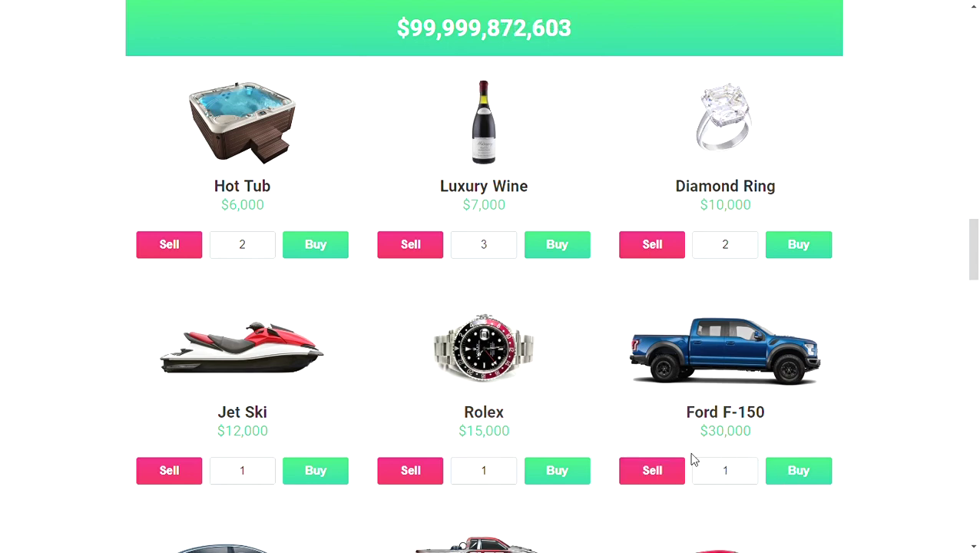
Task: Click the Hot Tub product image
Action: pos(242,123)
